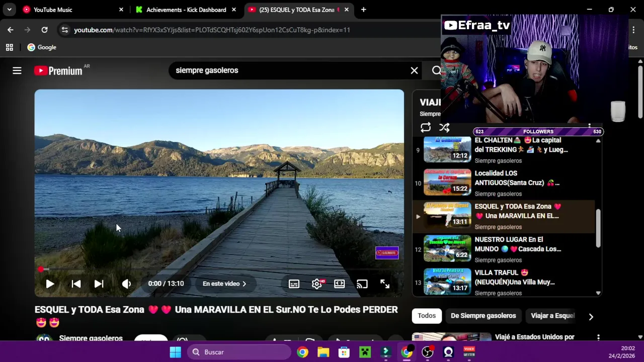The image size is (644, 362).
Task: Enter fullscreen video mode
Action: coord(385,284)
